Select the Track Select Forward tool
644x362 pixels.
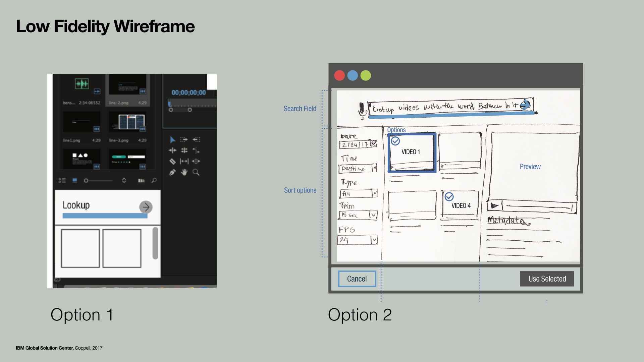click(x=184, y=139)
